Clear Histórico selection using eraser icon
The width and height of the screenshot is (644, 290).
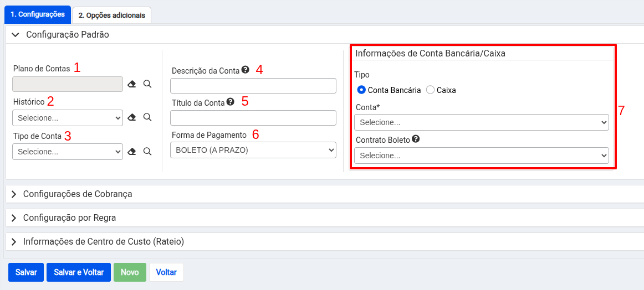[131, 117]
